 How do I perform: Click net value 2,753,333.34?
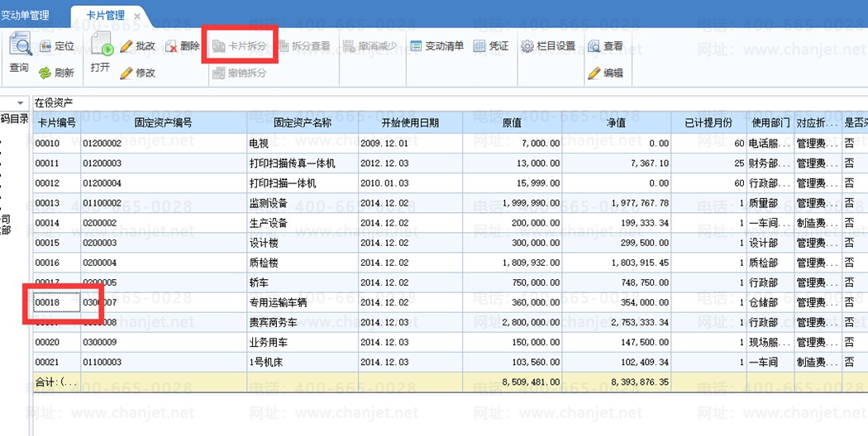pos(641,323)
